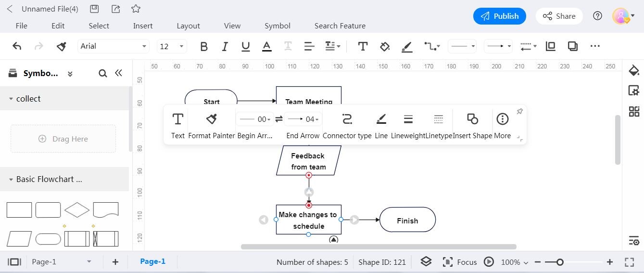This screenshot has width=644, height=273.
Task: Select the Text tool in the main toolbar
Action: (x=363, y=46)
